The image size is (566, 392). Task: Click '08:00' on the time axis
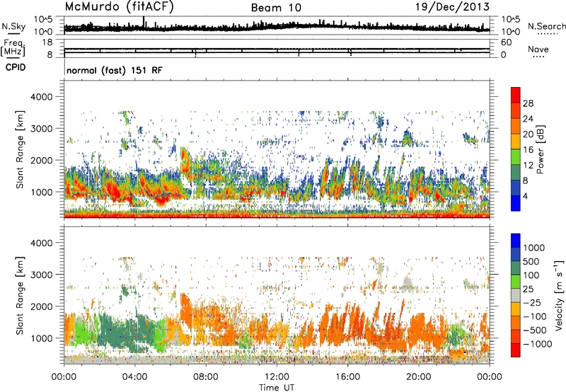coord(206,377)
